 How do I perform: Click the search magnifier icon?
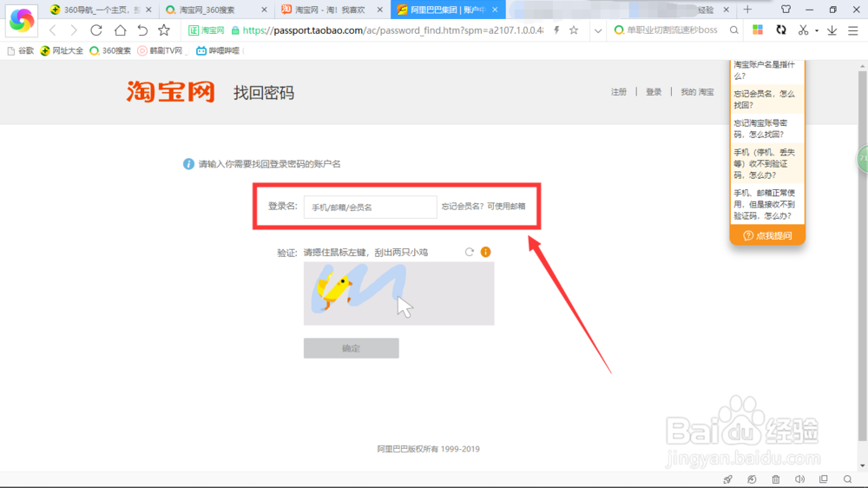tap(734, 30)
